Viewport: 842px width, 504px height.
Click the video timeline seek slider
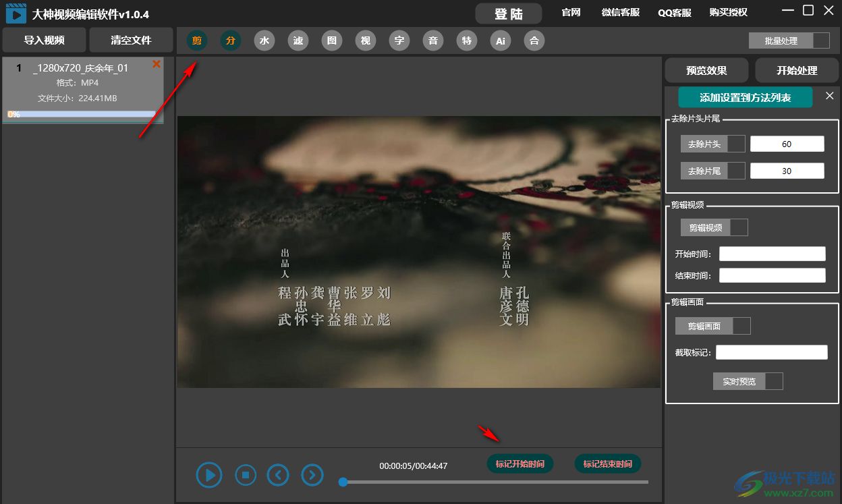493,482
